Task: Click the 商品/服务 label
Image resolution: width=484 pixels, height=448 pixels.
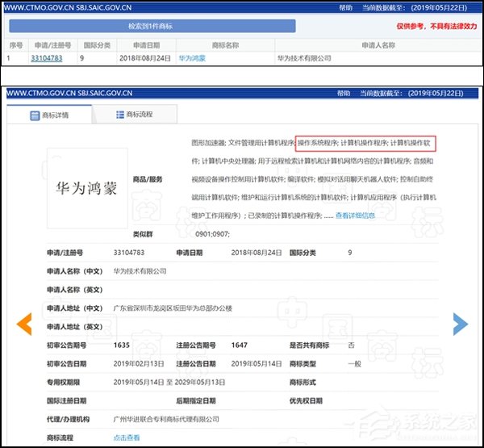Action: (x=148, y=179)
